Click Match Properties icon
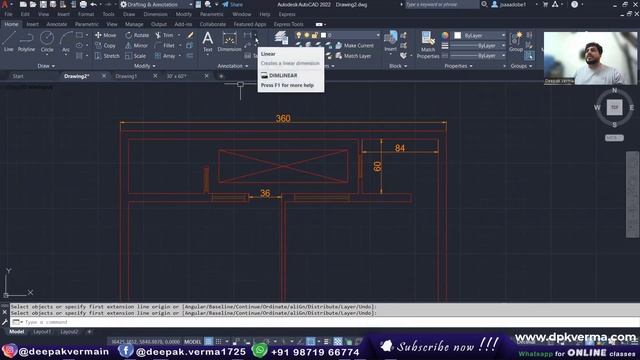Screen dimensions: 640x360 (428, 45)
